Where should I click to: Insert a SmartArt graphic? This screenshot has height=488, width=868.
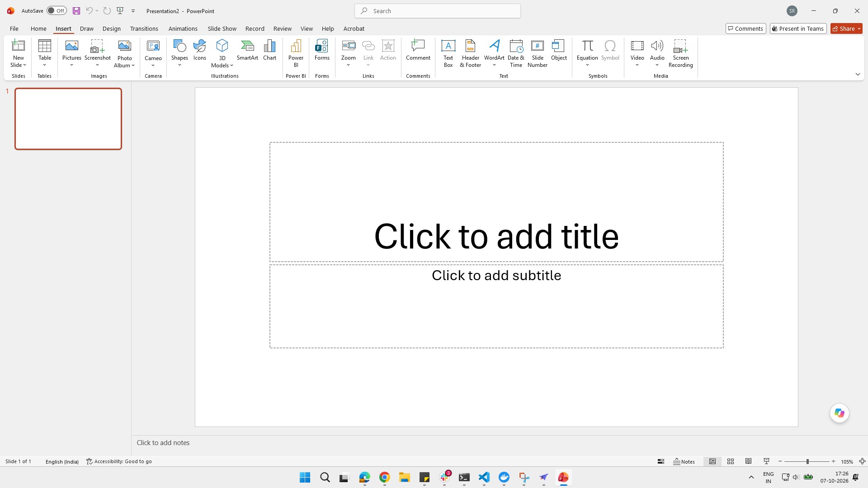[247, 50]
